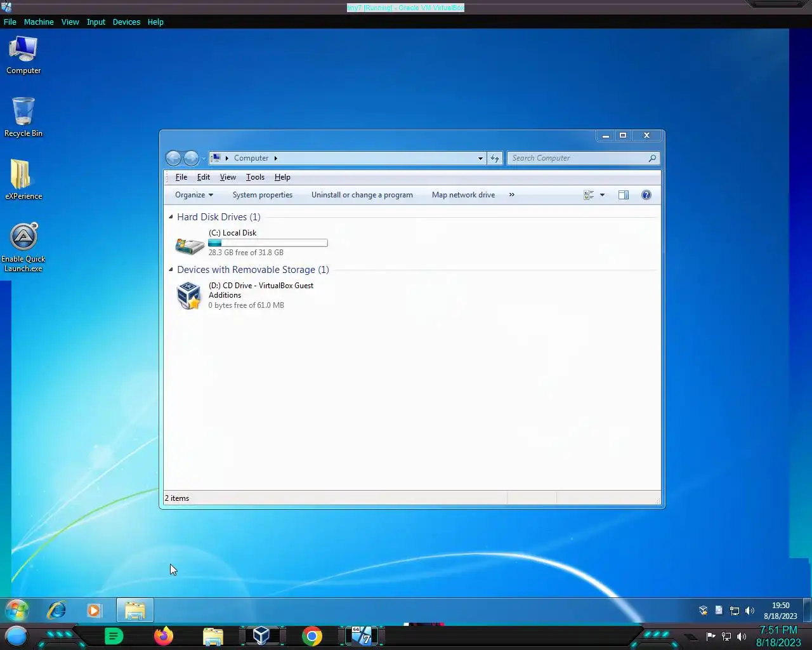Click the Explorer Back navigation button
Screen dimensions: 812x650
pos(173,158)
